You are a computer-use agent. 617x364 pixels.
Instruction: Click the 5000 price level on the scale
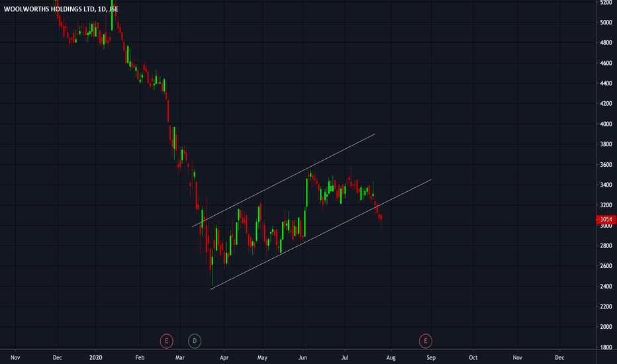[x=606, y=23]
